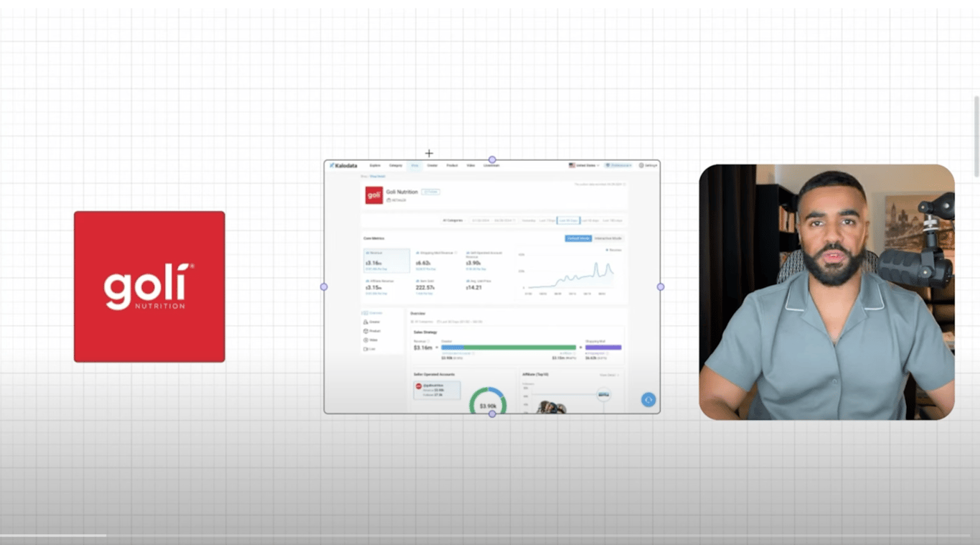Viewport: 980px width, 545px height.
Task: Click the top resize handle of the screenshot
Action: 492,159
